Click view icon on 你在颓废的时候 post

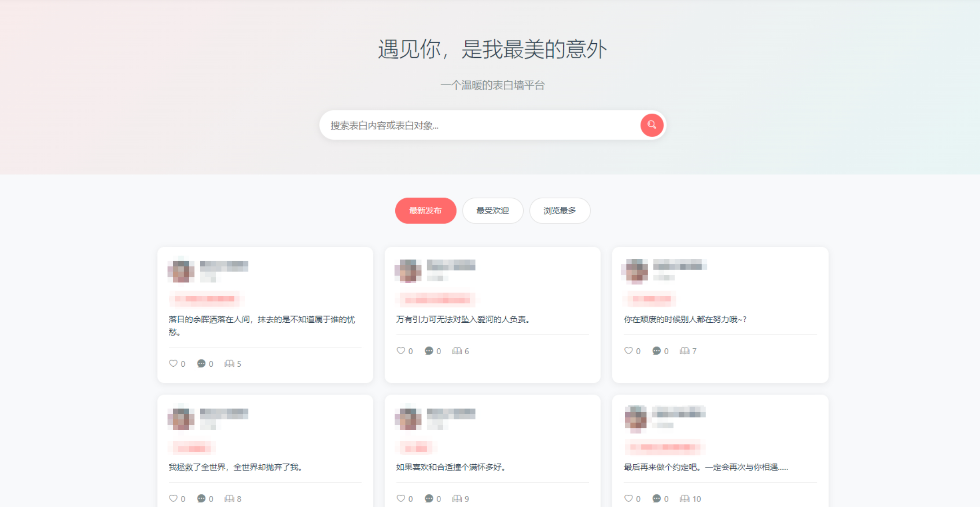tap(684, 351)
